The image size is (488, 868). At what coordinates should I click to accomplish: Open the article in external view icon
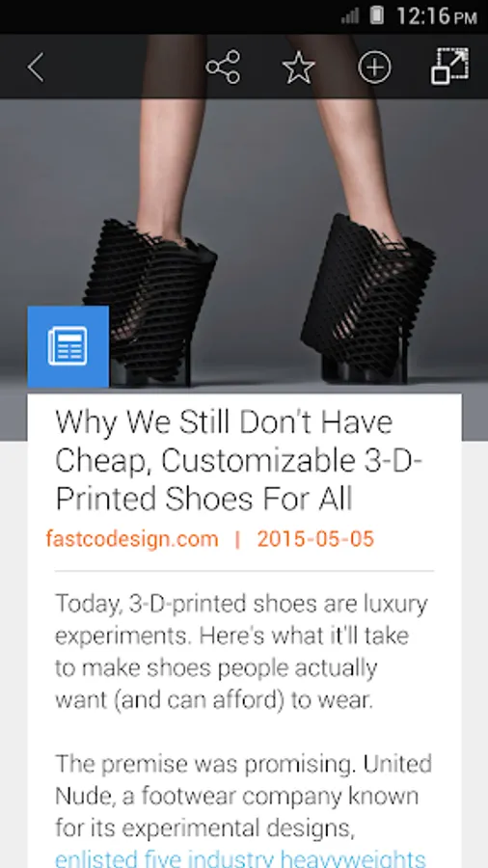pos(449,67)
